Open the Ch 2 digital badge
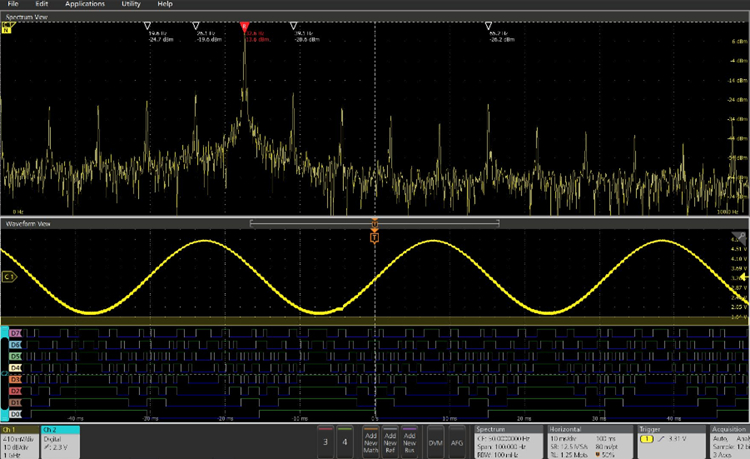The width and height of the screenshot is (750, 459). click(60, 440)
